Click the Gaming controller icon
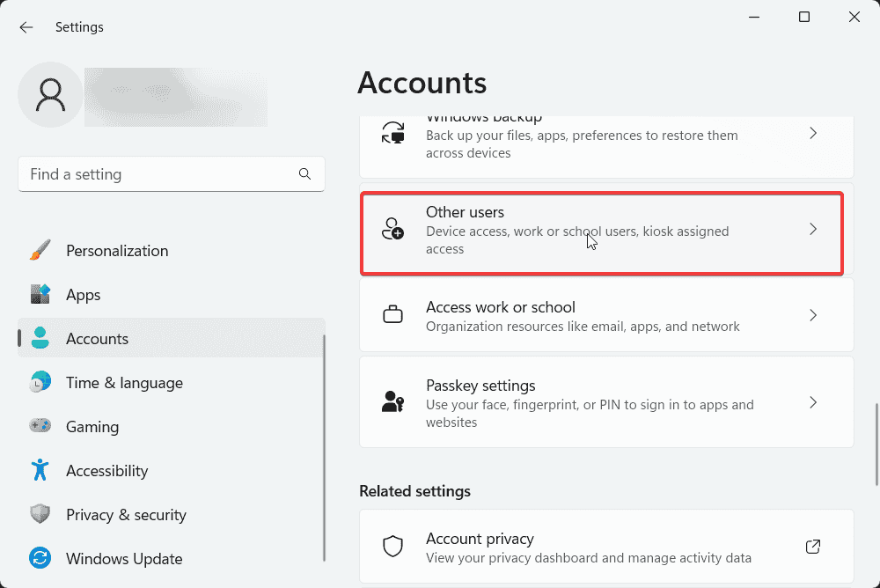Viewport: 880px width, 588px height. tap(40, 426)
